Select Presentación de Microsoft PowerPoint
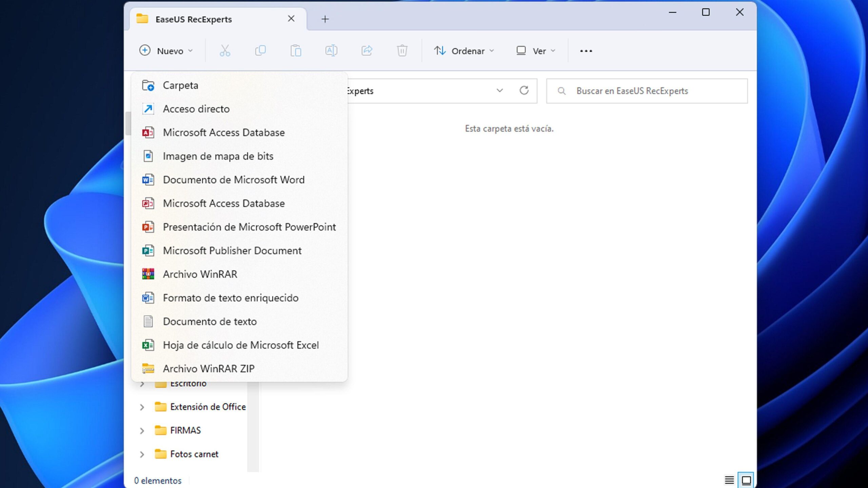 click(239, 227)
